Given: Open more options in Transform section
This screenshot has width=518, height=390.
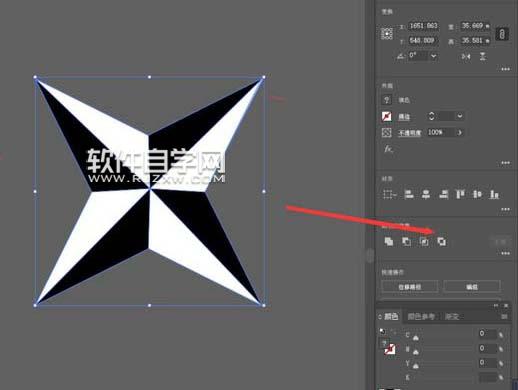Looking at the screenshot, I should click(x=505, y=69).
